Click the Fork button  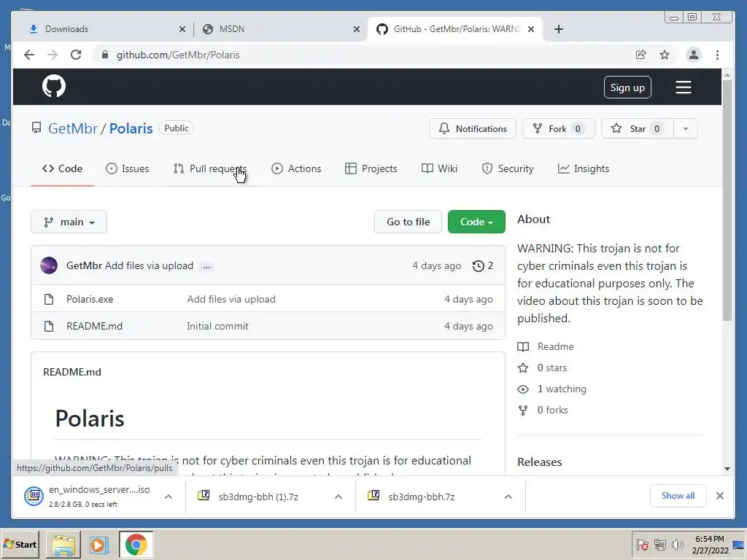(559, 128)
